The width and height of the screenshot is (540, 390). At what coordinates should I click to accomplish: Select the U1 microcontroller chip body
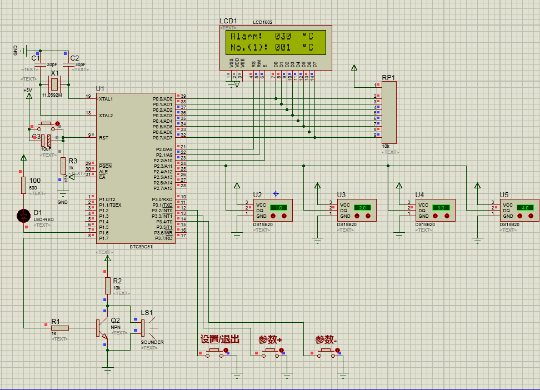pyautogui.click(x=136, y=168)
